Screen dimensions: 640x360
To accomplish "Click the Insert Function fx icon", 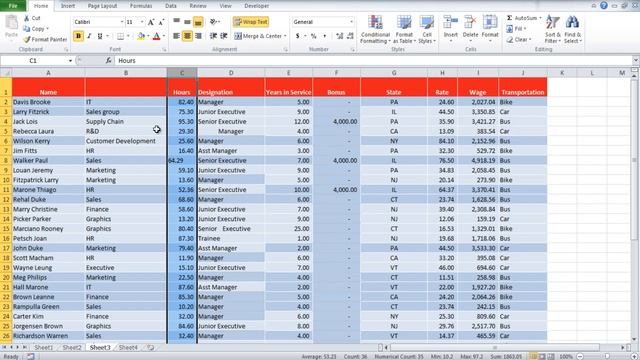I will [109, 60].
